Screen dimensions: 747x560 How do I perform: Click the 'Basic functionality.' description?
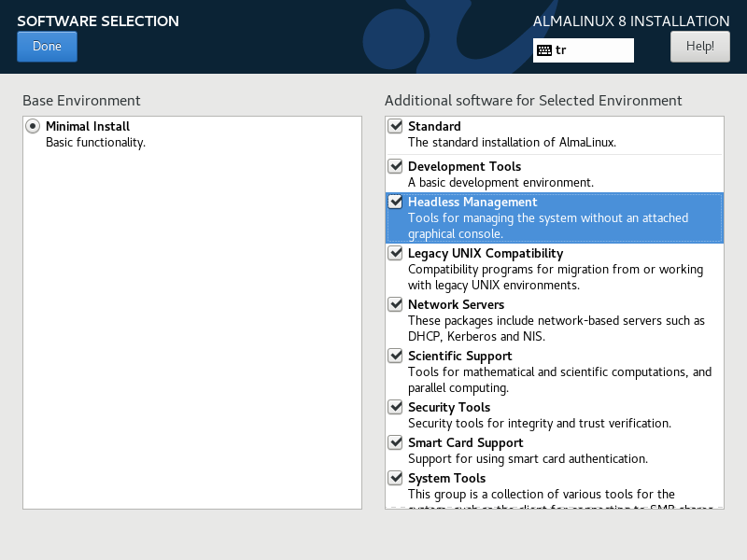click(96, 143)
